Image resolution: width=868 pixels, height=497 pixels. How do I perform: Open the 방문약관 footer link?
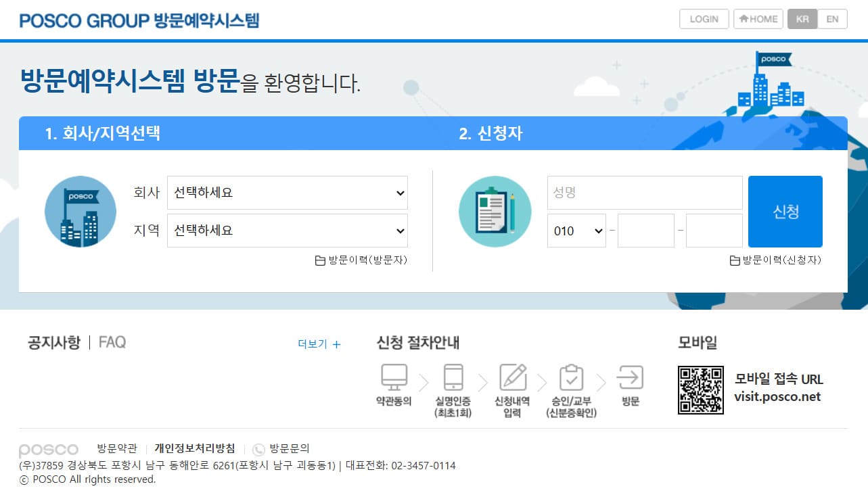pos(117,448)
